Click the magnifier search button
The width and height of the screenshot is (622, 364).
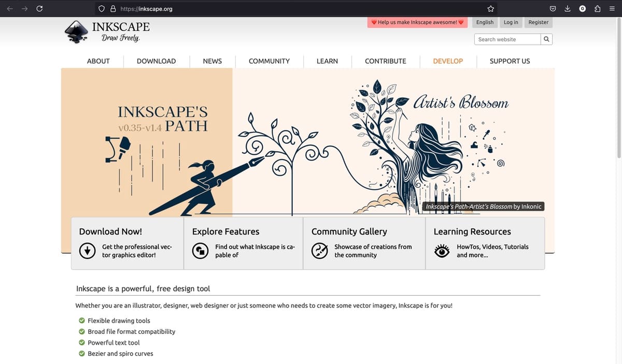(x=546, y=39)
